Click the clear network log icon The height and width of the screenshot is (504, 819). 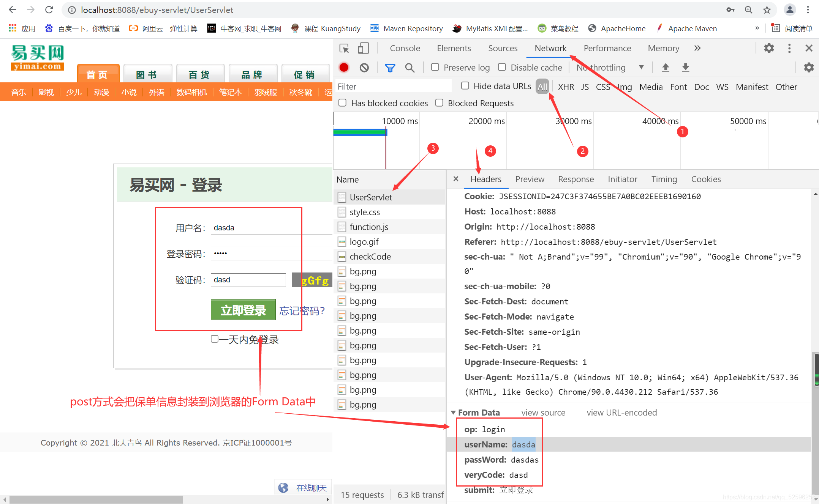[364, 68]
